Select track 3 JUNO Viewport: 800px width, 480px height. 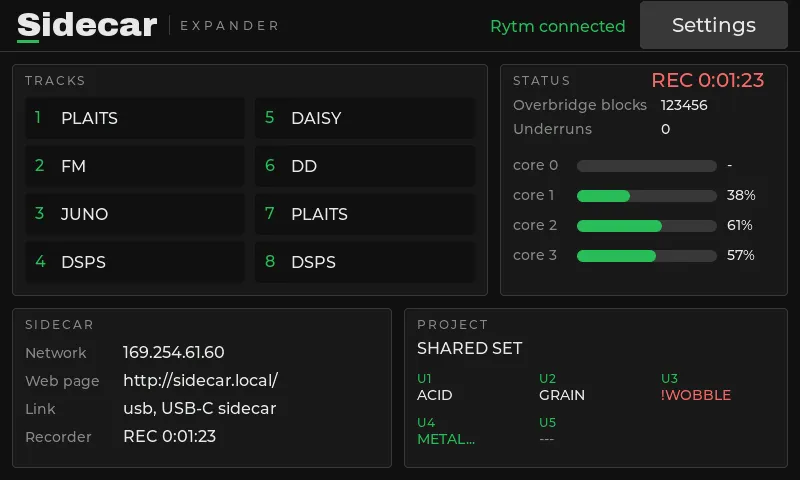click(135, 214)
